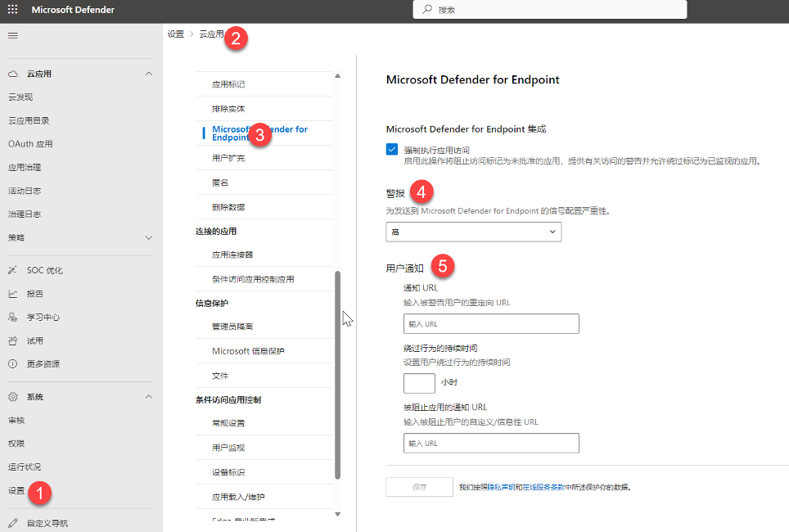Select 常规设置 in settings list
The image size is (789, 532).
tap(228, 423)
